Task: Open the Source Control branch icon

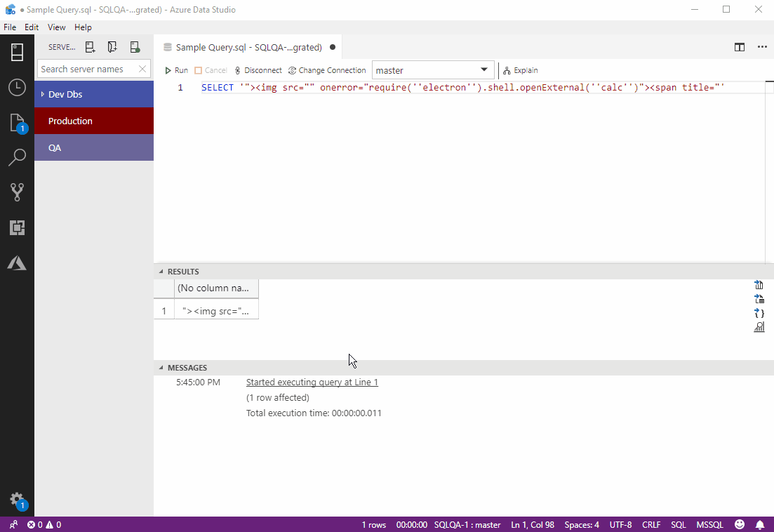Action: 18,192
